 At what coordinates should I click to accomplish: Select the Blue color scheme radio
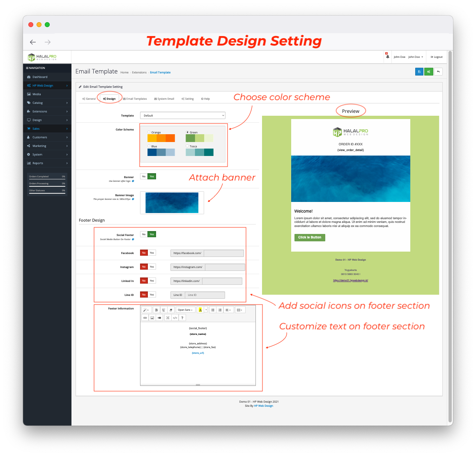point(149,146)
